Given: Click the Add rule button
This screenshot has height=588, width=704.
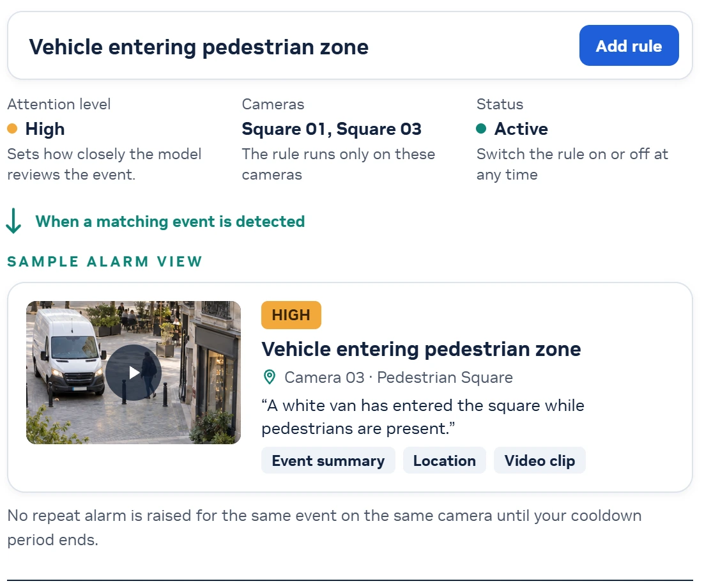Looking at the screenshot, I should (629, 45).
